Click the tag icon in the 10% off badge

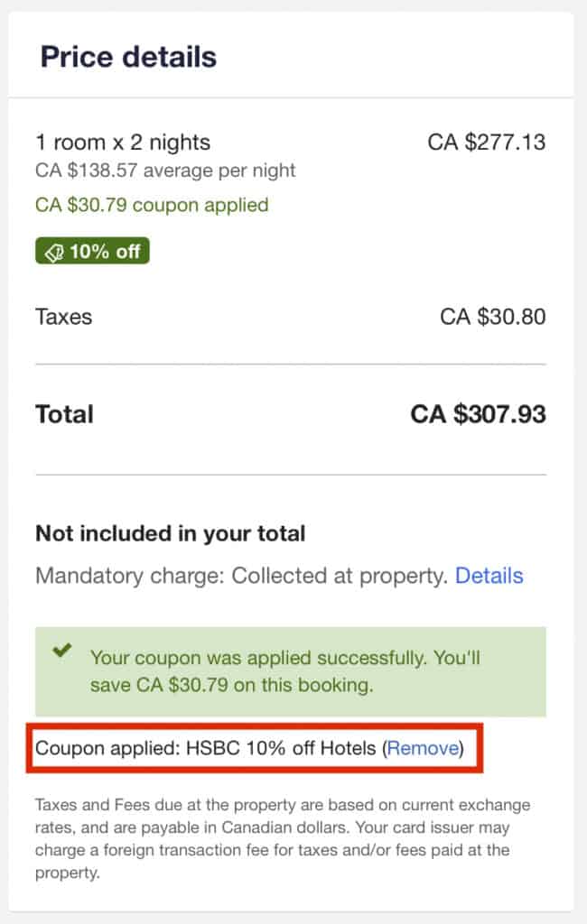point(56,251)
